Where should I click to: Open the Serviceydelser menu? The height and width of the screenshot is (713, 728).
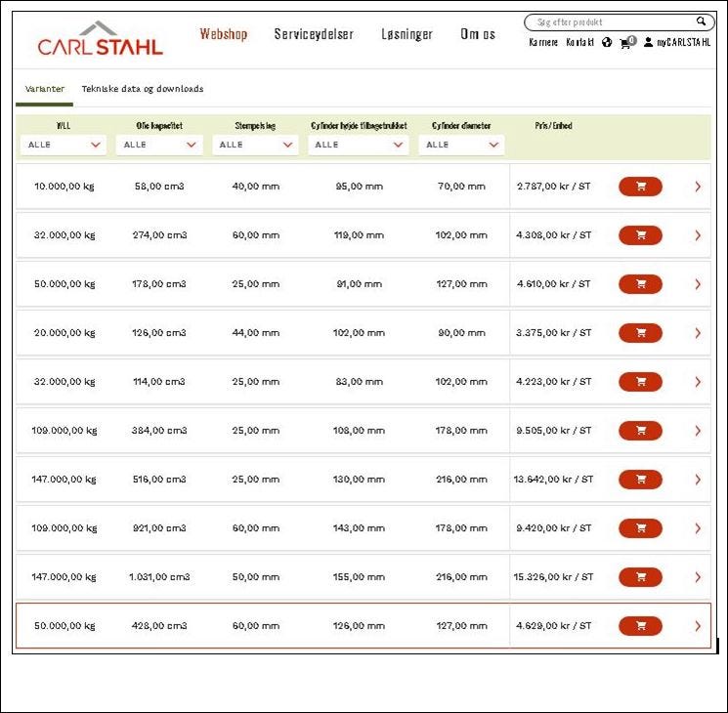314,34
